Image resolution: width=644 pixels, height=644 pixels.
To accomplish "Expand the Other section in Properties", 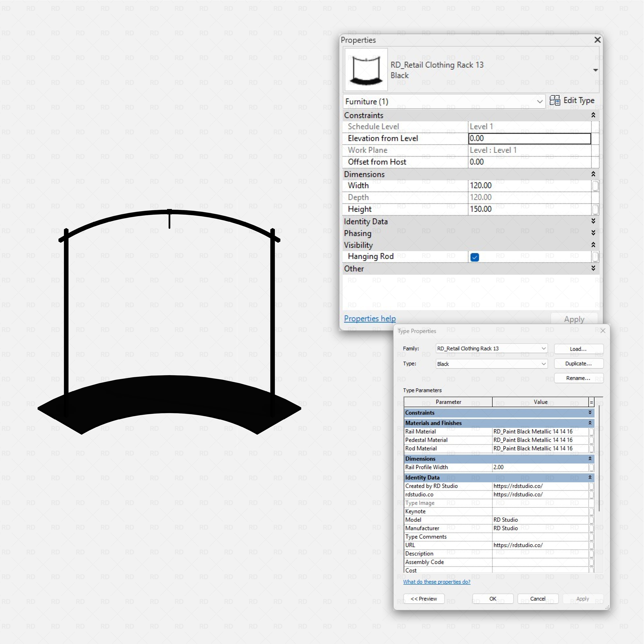I will [x=593, y=268].
